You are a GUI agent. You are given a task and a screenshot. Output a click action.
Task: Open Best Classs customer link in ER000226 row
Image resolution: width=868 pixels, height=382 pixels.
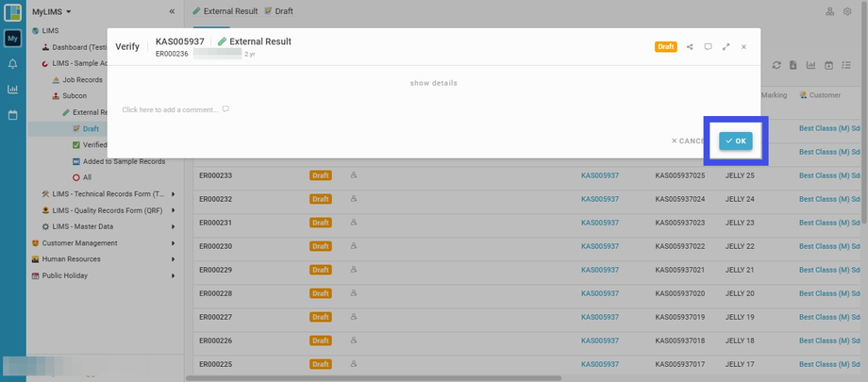830,340
